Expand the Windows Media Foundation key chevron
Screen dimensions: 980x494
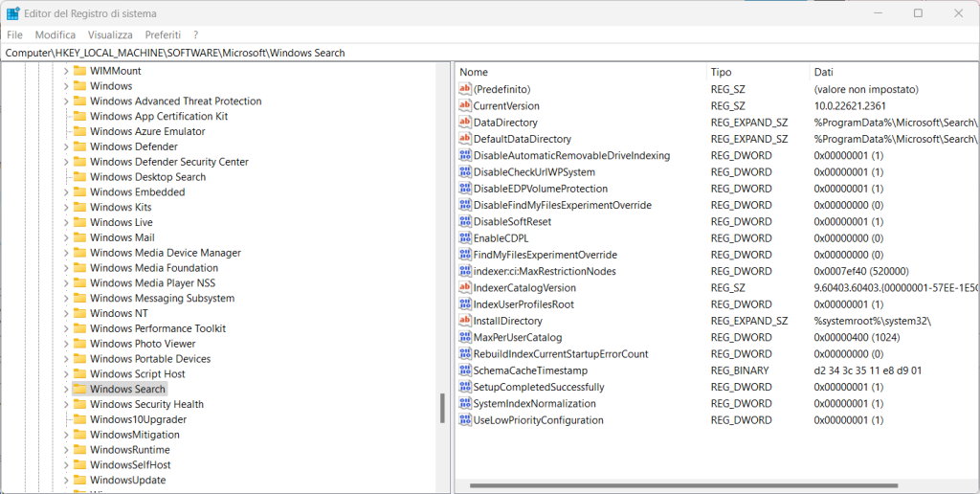pos(66,268)
